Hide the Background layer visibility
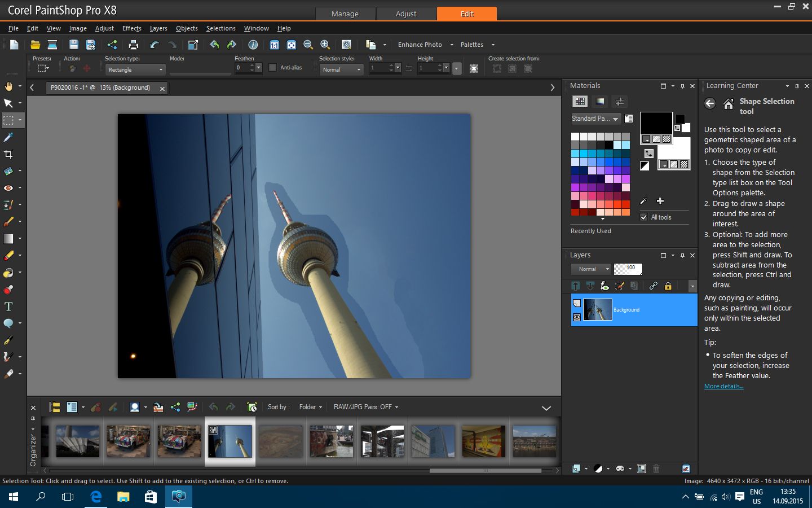 [x=576, y=318]
